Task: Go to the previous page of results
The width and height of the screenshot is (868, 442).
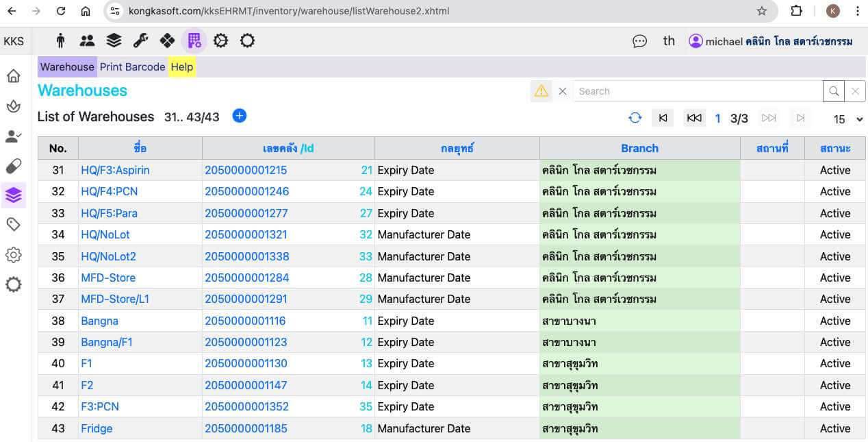Action: 693,118
